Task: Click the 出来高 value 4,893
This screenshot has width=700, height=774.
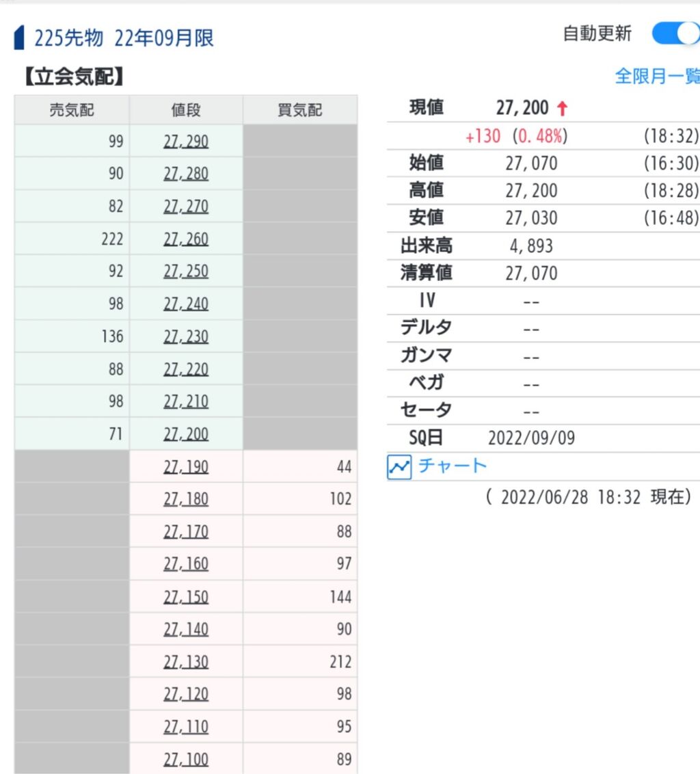Action: click(531, 246)
